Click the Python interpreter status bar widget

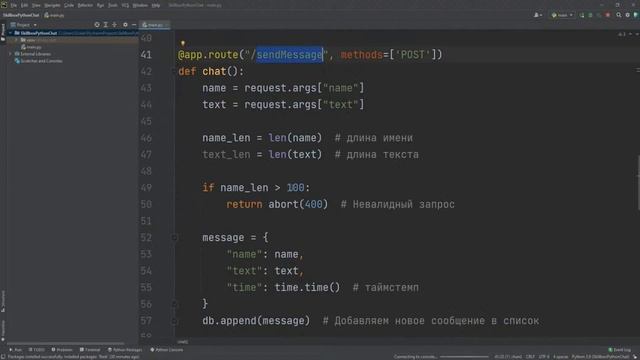600,357
